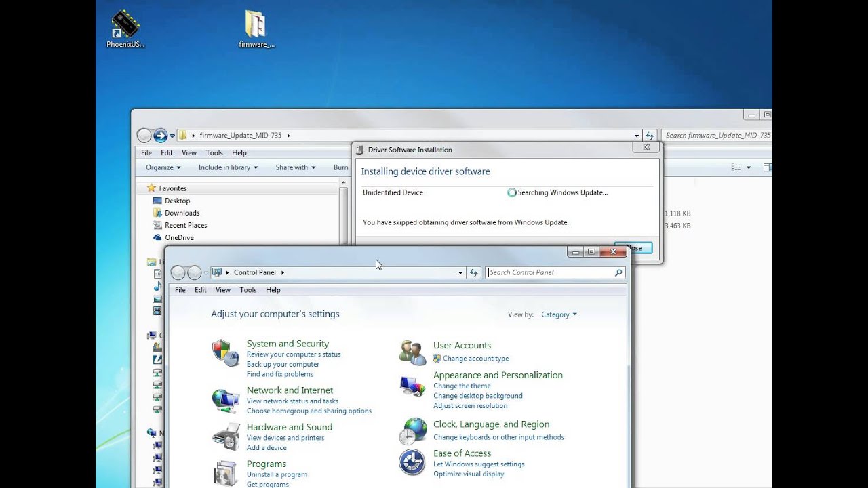
Task: Click Change the theme link
Action: tap(462, 386)
